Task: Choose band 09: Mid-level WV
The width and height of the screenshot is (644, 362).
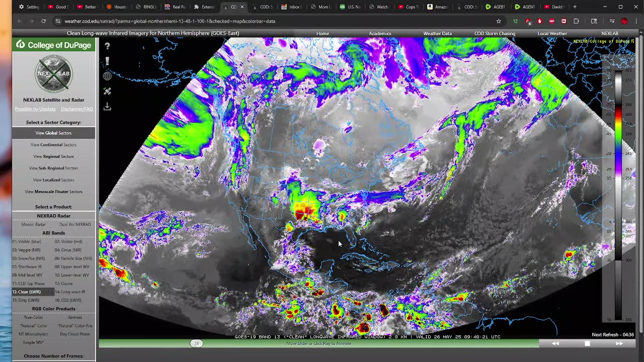Action: point(28,275)
